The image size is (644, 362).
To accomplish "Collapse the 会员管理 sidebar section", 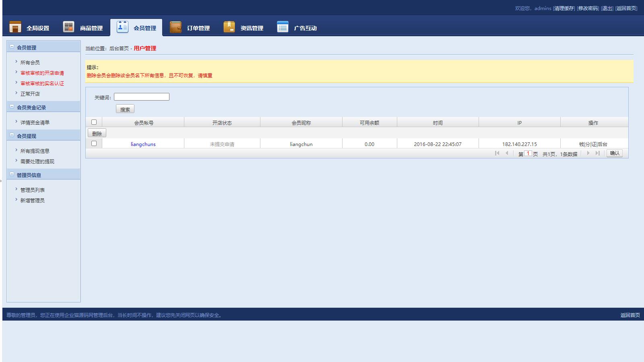I will pos(12,46).
